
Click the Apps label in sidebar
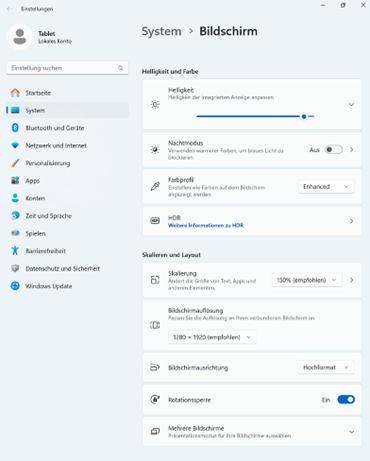click(32, 181)
